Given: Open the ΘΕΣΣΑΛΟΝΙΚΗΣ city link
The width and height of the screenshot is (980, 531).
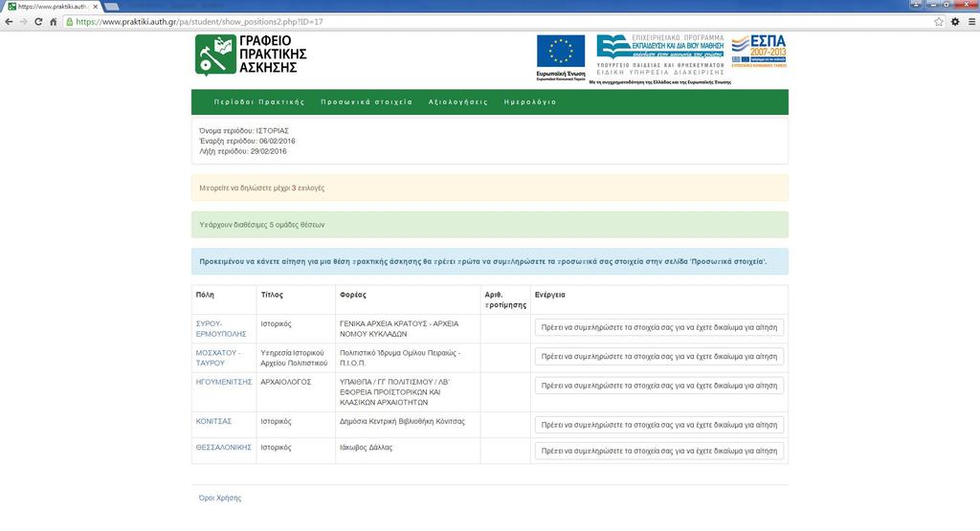Looking at the screenshot, I should coord(224,448).
